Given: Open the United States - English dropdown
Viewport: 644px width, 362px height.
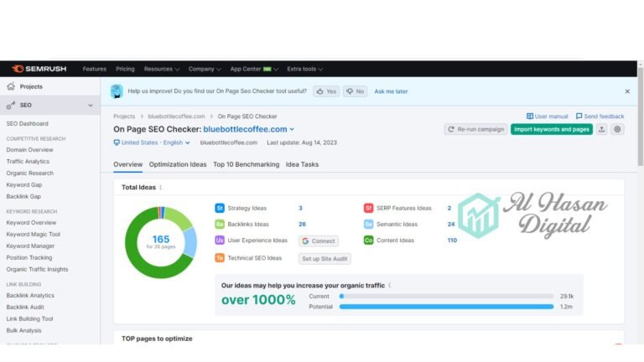Looking at the screenshot, I should pyautogui.click(x=152, y=143).
